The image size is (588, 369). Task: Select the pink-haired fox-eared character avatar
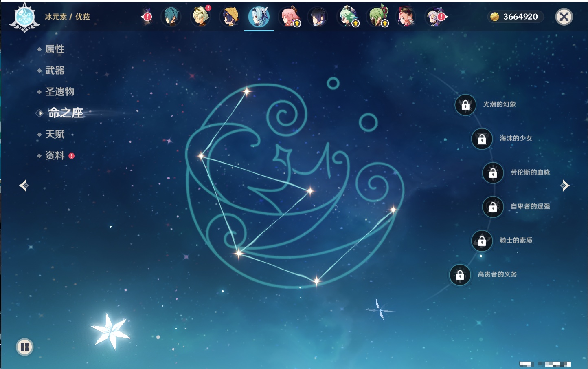(289, 17)
